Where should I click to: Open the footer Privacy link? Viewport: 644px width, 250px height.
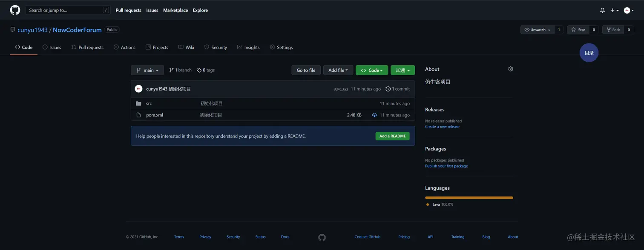(x=205, y=237)
